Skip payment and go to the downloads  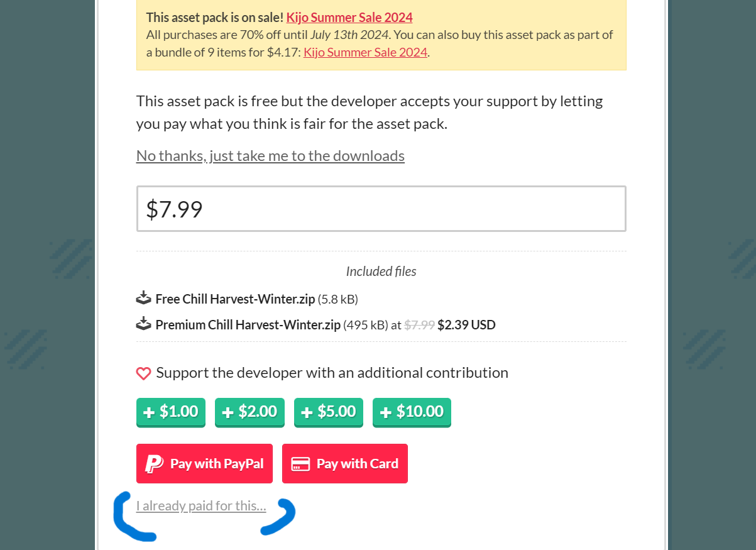click(x=270, y=155)
